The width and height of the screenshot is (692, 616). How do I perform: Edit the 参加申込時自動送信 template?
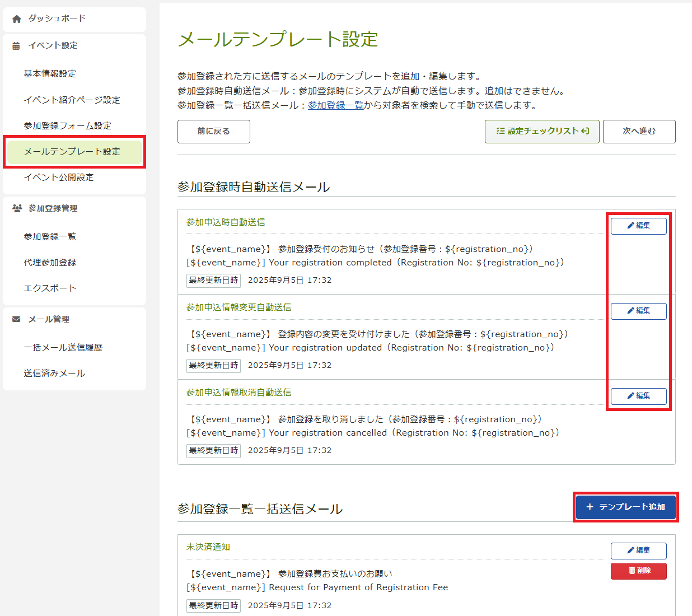(638, 226)
